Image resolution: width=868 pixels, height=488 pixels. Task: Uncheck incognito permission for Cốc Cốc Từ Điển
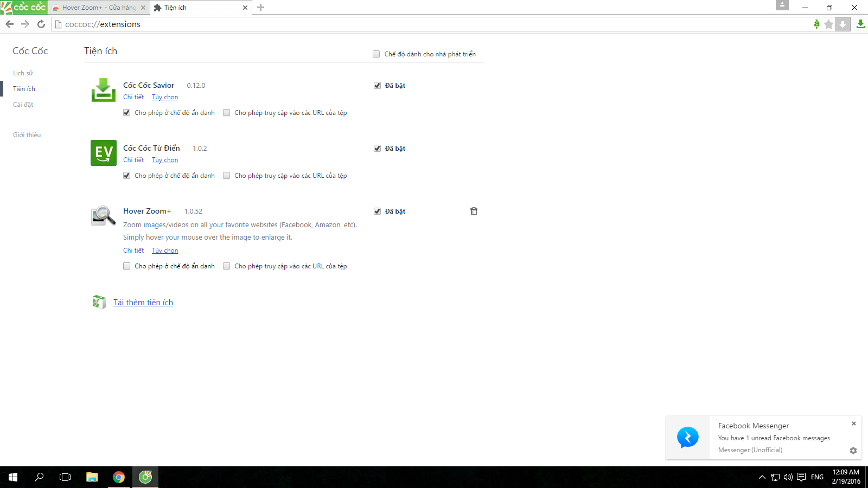[x=126, y=176]
